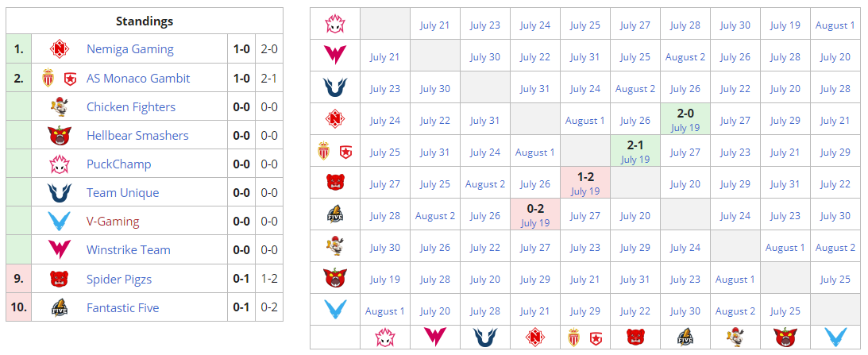Click Winstrike logo in crosstable bottom row
This screenshot has width=868, height=355.
(x=435, y=337)
